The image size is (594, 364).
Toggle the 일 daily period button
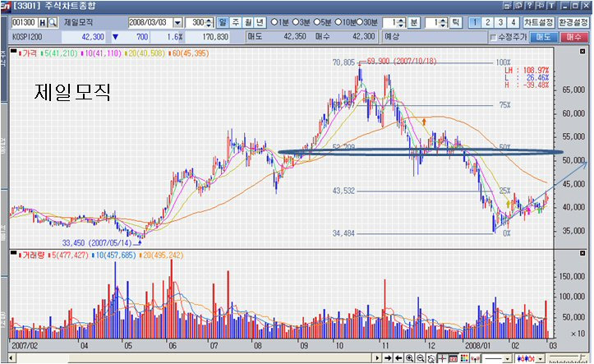click(x=223, y=23)
